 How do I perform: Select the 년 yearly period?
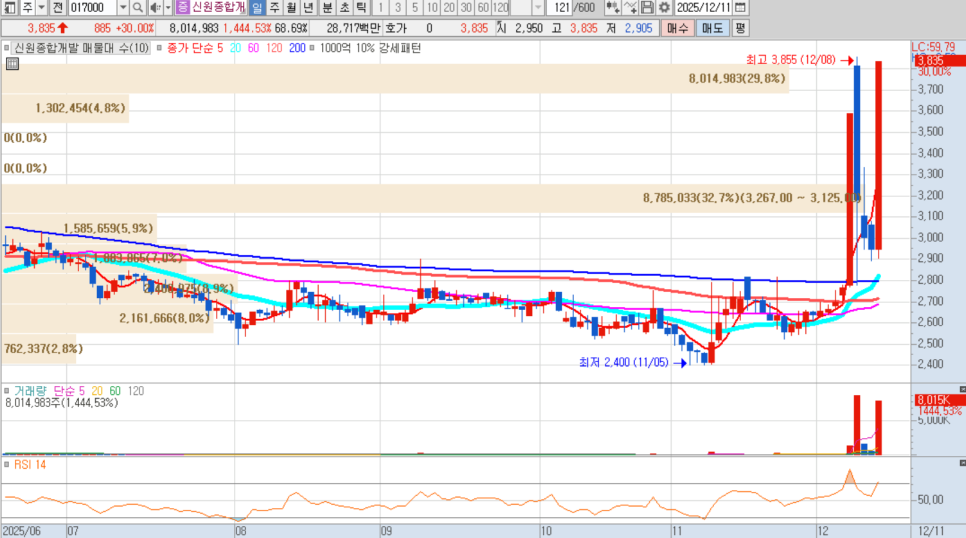[x=309, y=7]
